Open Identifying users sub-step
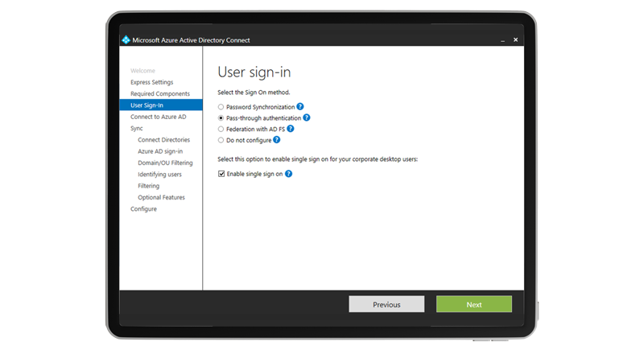The width and height of the screenshot is (644, 350). pos(159,175)
